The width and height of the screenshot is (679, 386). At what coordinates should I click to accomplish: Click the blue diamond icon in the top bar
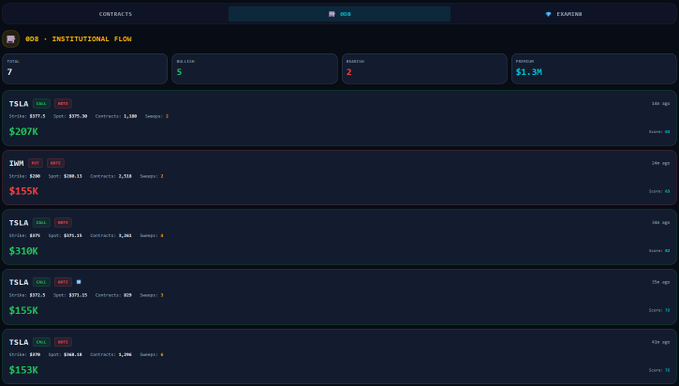click(548, 14)
